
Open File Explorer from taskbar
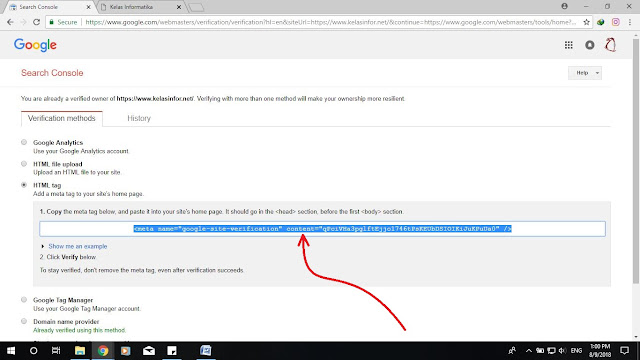[x=80, y=351]
